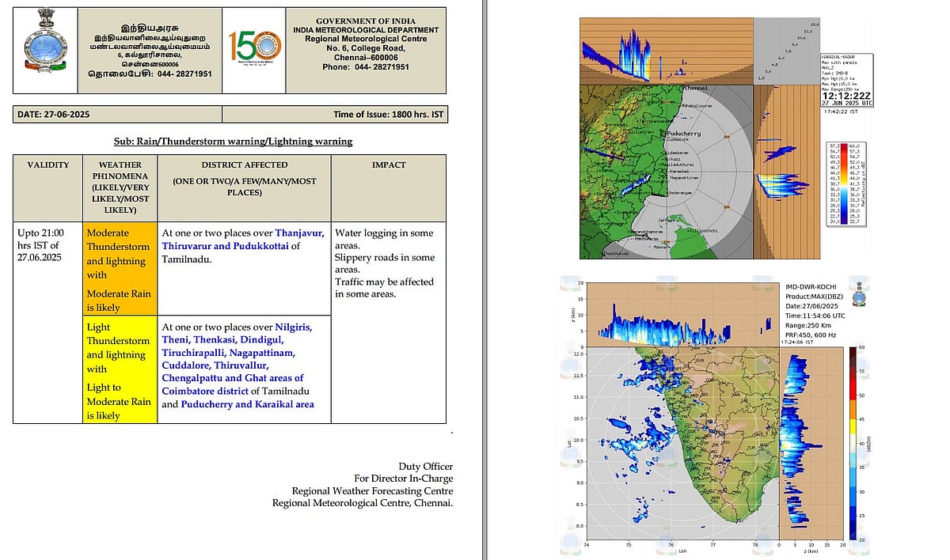Click the DATE: 27-06-2025 field
This screenshot has width=950, height=560.
click(53, 115)
